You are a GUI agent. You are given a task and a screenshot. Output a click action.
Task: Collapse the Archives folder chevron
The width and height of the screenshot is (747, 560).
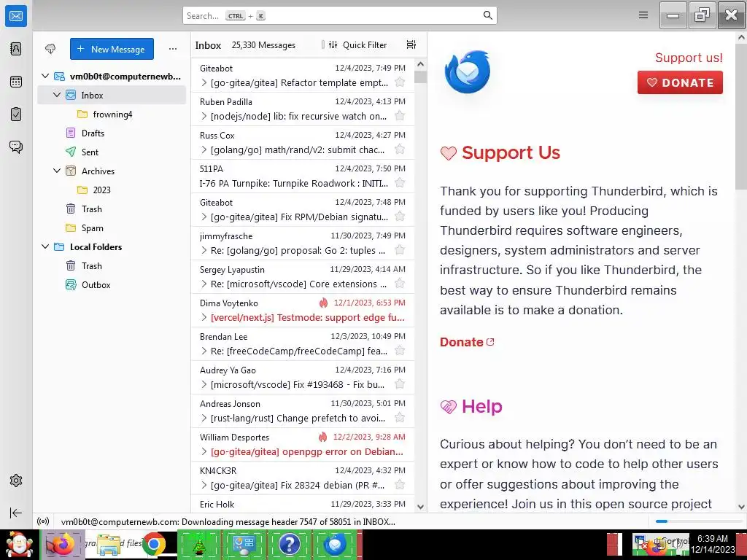(57, 171)
